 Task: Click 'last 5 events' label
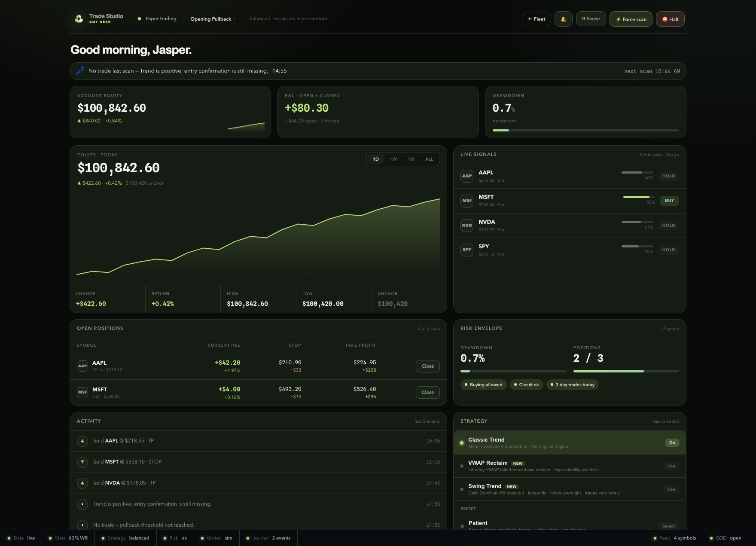[x=427, y=421]
